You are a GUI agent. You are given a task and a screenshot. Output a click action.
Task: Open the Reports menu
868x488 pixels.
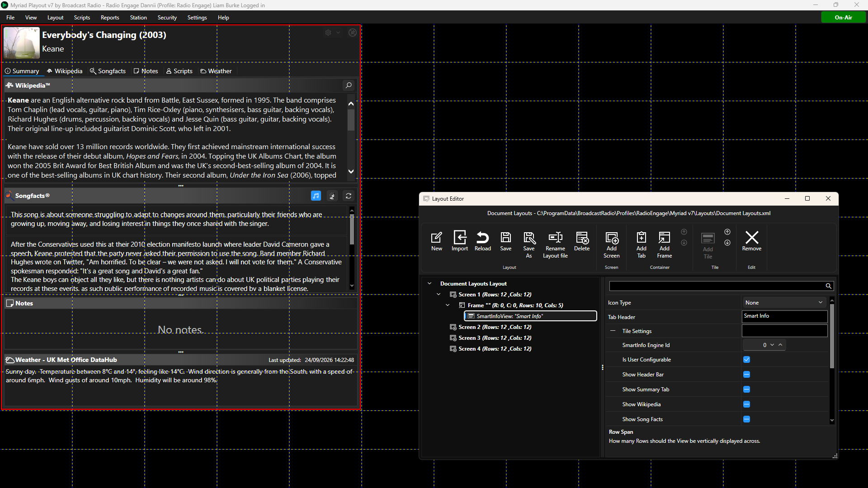[110, 18]
